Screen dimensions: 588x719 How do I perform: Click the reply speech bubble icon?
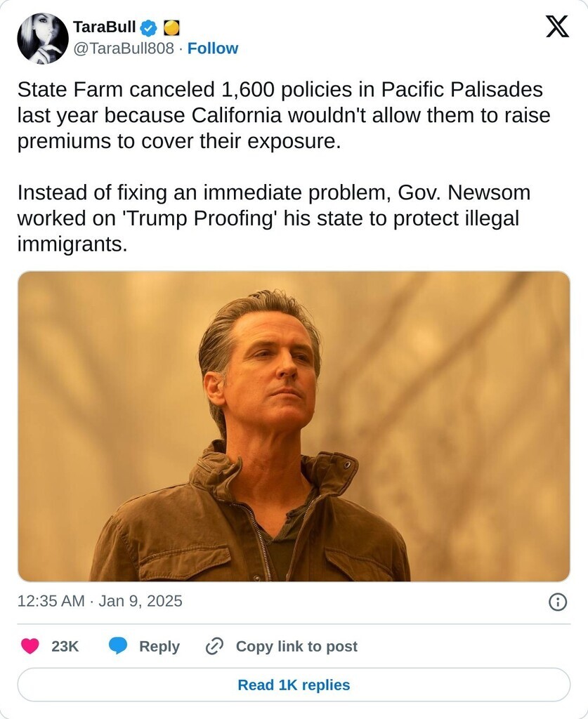[x=118, y=646]
